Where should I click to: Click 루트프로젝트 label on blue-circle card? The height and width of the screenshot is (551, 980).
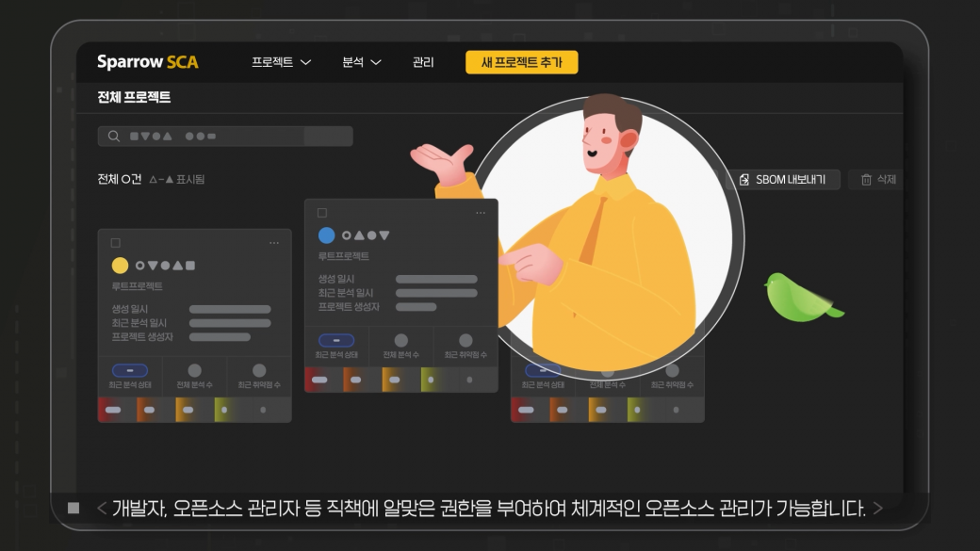click(343, 256)
